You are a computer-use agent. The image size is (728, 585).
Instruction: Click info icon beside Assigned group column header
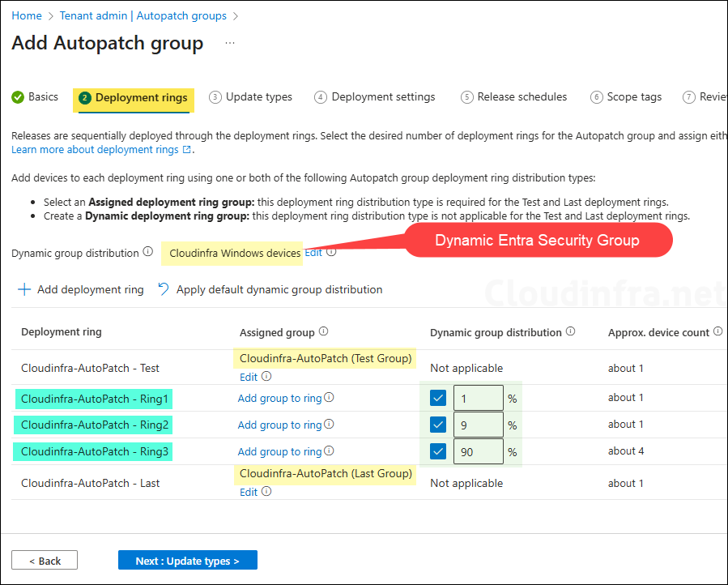(x=324, y=331)
